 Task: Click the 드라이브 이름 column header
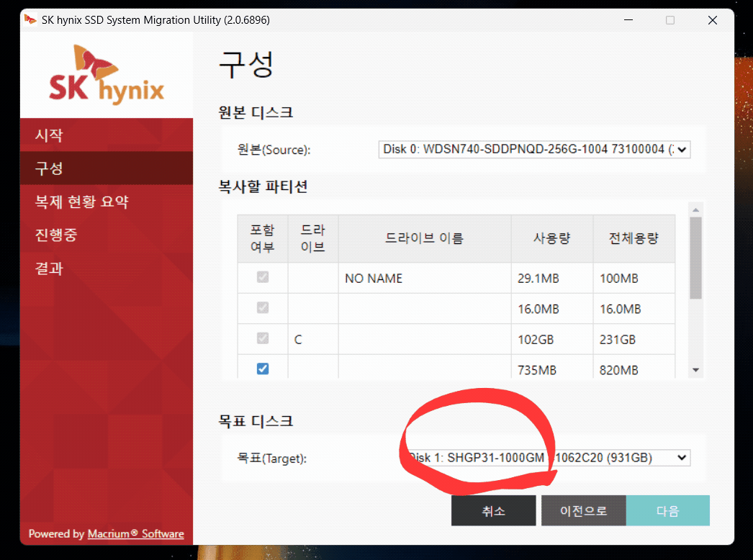pos(425,238)
